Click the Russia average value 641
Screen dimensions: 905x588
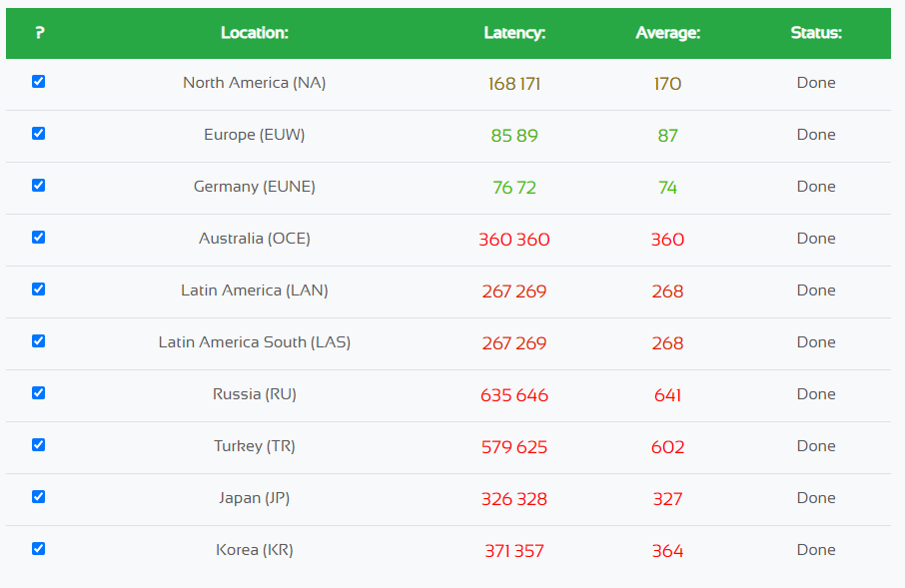[667, 395]
